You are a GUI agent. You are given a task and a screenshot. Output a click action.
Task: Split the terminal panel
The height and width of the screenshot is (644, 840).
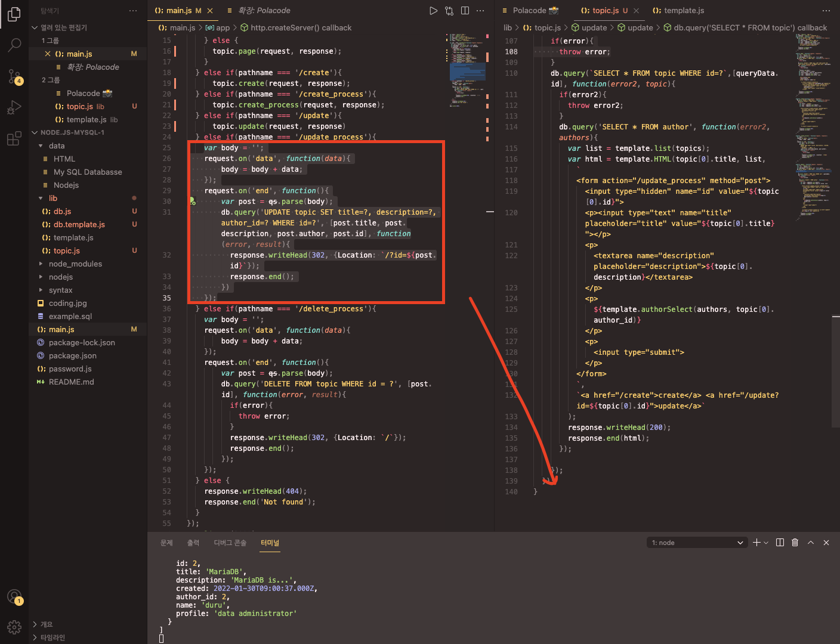[x=780, y=543]
